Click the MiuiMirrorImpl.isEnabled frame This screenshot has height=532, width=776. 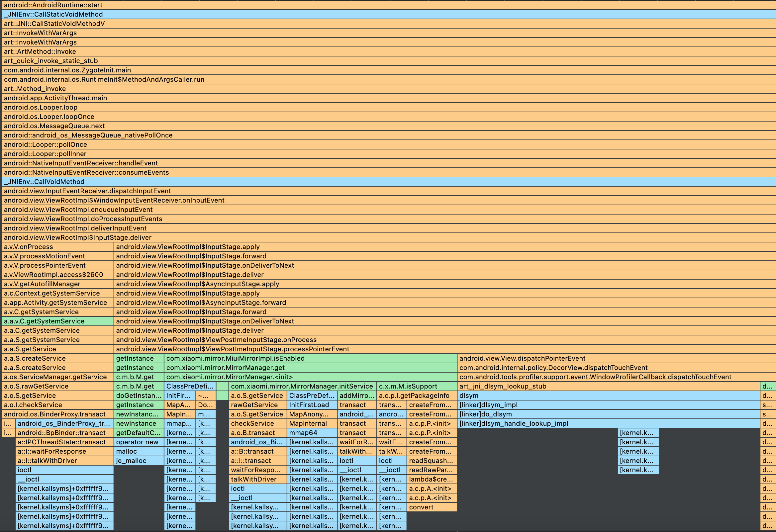(x=310, y=358)
